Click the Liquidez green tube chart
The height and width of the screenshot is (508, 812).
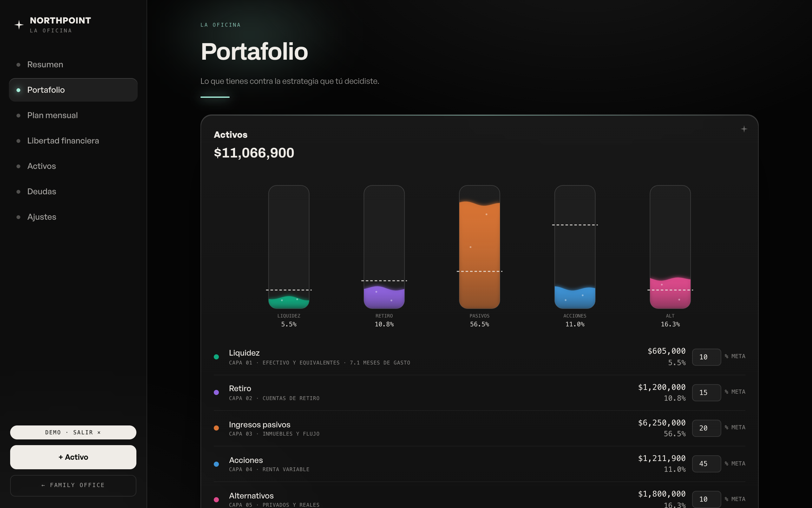pos(289,247)
